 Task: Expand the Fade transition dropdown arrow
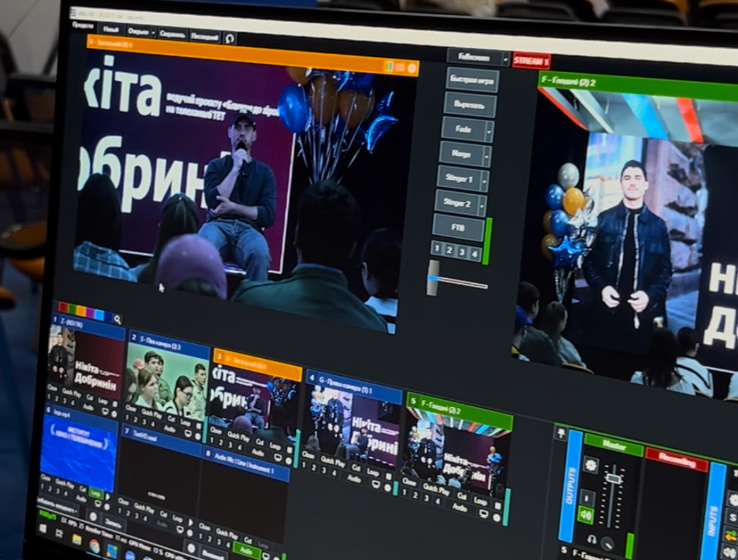[488, 131]
